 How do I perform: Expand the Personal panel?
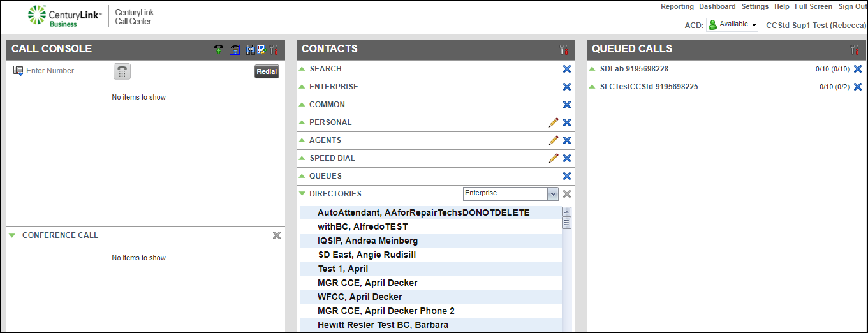[x=302, y=122]
